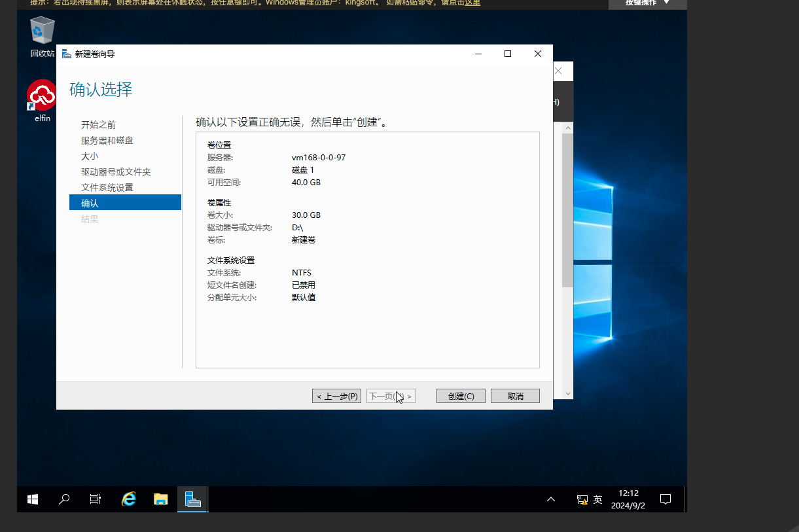Click the 创建(C) button

[x=461, y=396]
